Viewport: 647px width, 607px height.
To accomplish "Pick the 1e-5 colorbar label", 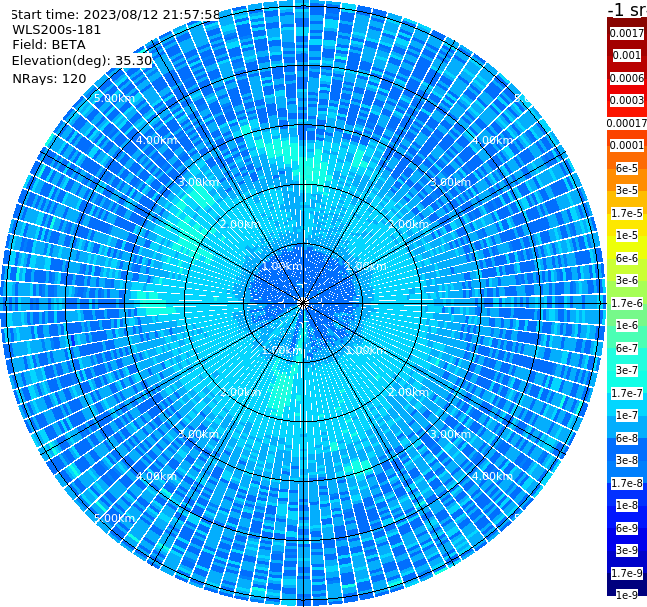I will 627,235.
